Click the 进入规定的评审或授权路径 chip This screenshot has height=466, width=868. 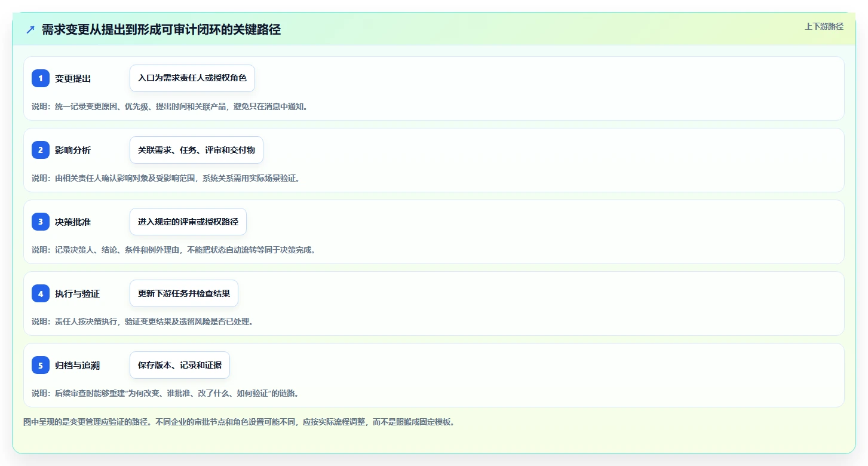click(188, 222)
